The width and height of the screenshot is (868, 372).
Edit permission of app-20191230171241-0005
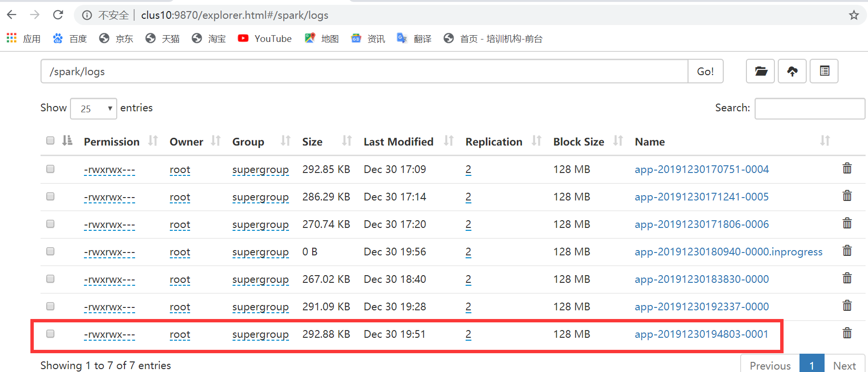tap(110, 197)
